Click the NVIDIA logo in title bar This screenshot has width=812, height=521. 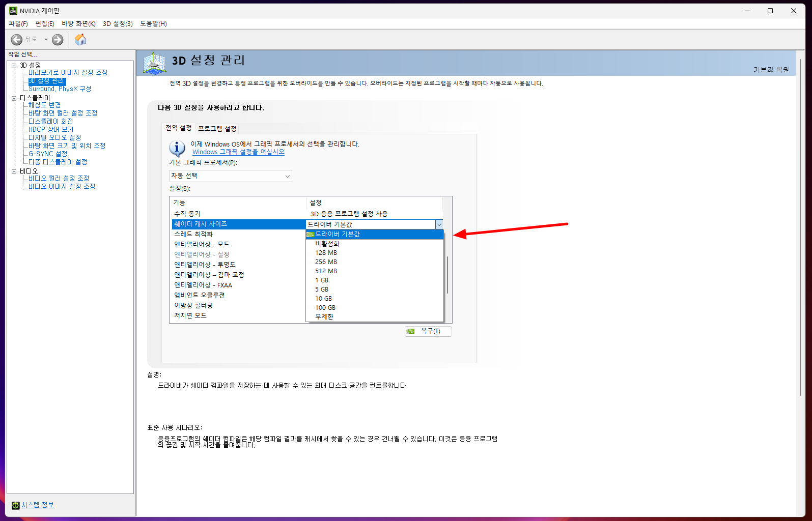pyautogui.click(x=13, y=11)
